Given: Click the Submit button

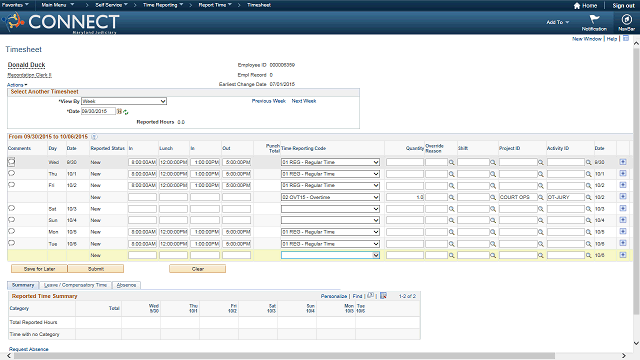Looking at the screenshot, I should (x=96, y=269).
